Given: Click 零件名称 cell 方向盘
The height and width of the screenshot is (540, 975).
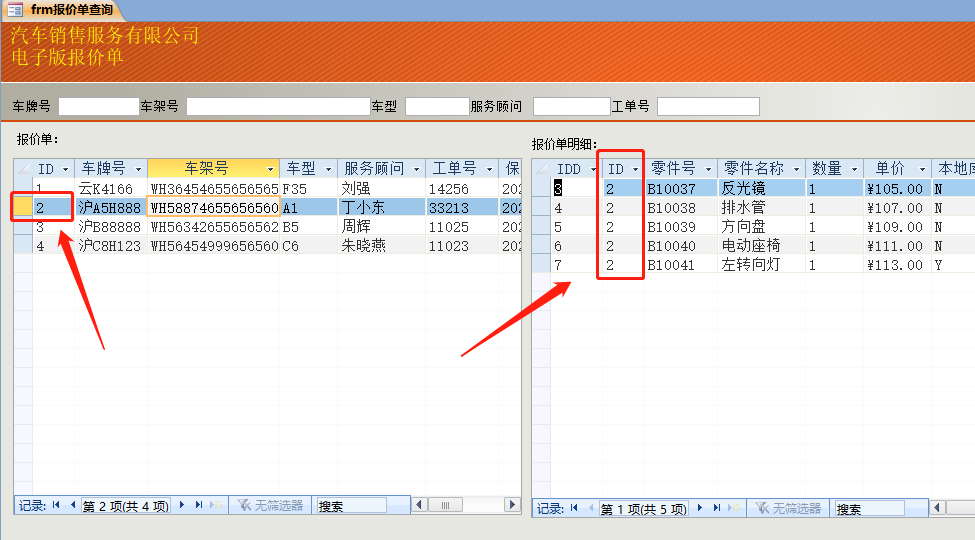Looking at the screenshot, I should pos(761,226).
